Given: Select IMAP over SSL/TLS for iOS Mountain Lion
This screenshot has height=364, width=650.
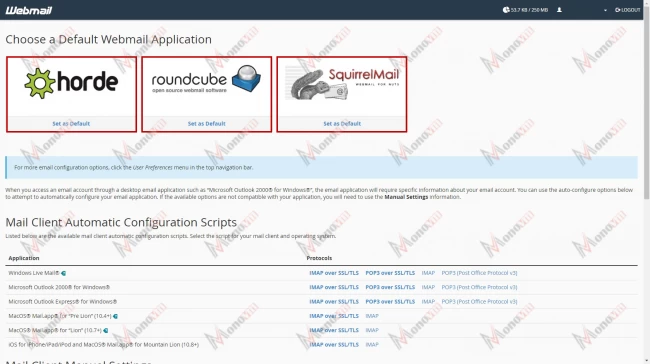Looking at the screenshot, I should 334,345.
